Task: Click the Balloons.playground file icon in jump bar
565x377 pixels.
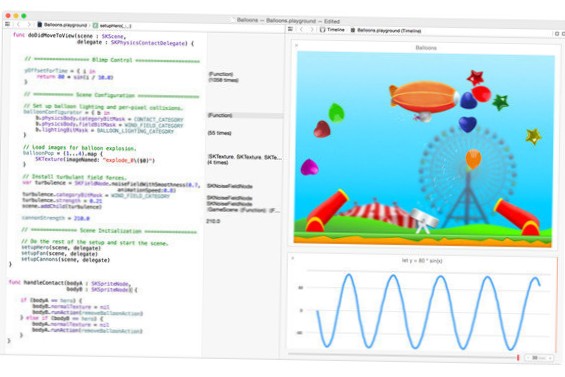Action: 40,25
